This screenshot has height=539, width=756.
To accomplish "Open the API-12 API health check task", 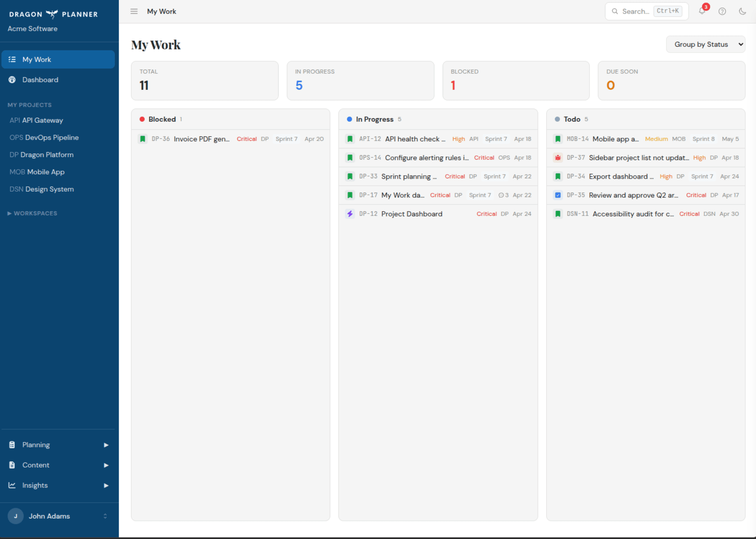I will 415,139.
